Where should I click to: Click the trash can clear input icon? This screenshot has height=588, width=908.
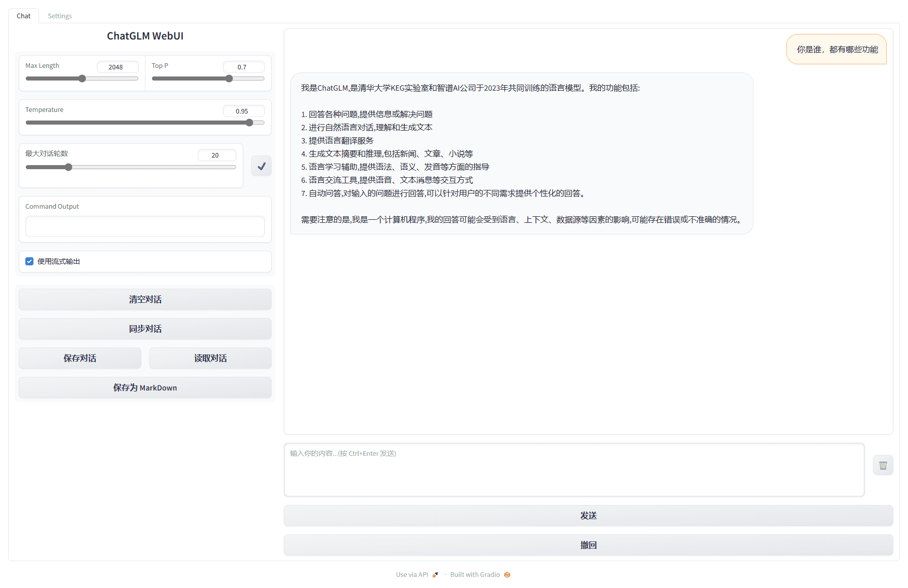tap(883, 465)
